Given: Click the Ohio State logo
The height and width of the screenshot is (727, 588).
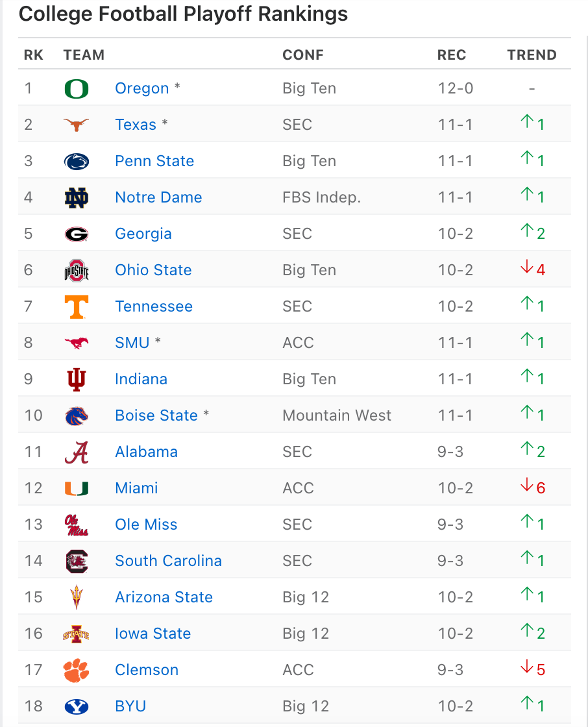Looking at the screenshot, I should click(x=77, y=270).
